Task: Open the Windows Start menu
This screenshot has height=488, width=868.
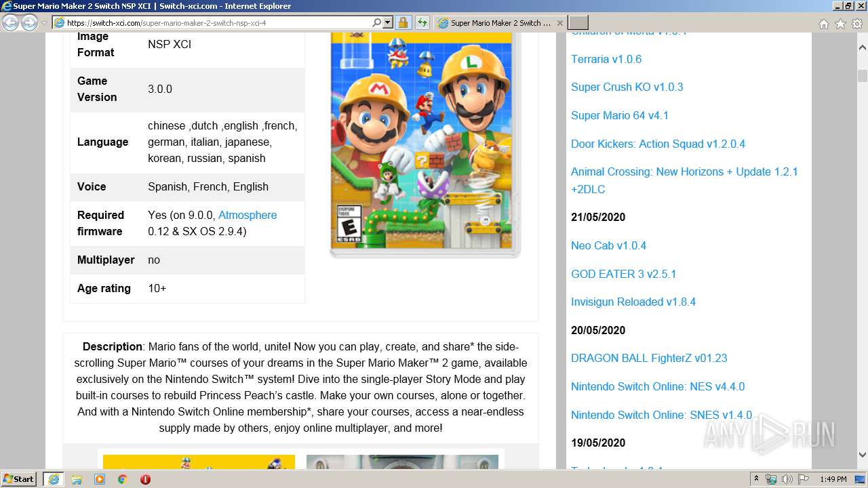Action: coord(18,479)
